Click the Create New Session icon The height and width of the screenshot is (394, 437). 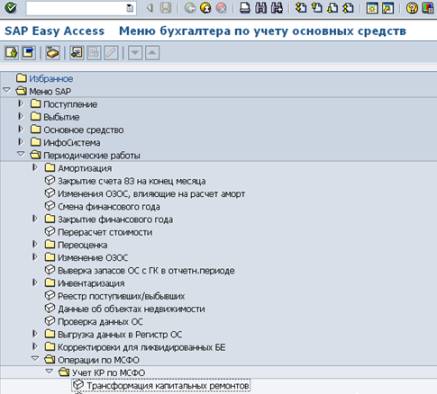(372, 8)
